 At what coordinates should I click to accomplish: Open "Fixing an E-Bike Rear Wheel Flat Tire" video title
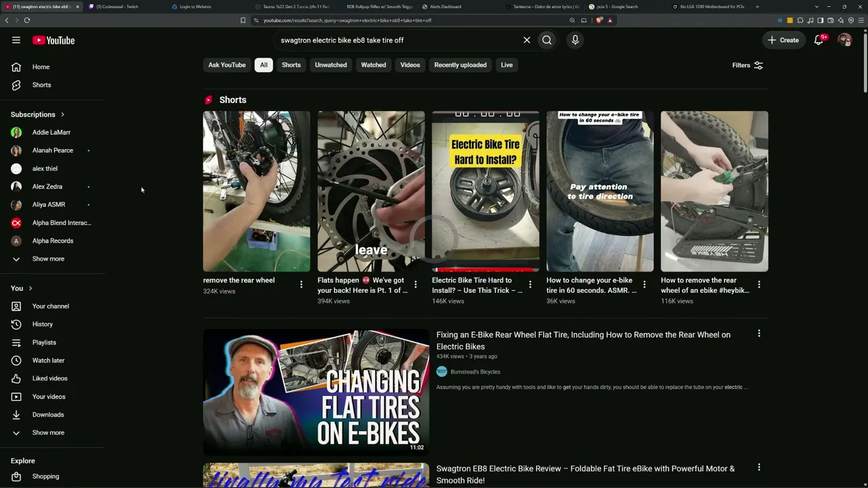click(583, 340)
